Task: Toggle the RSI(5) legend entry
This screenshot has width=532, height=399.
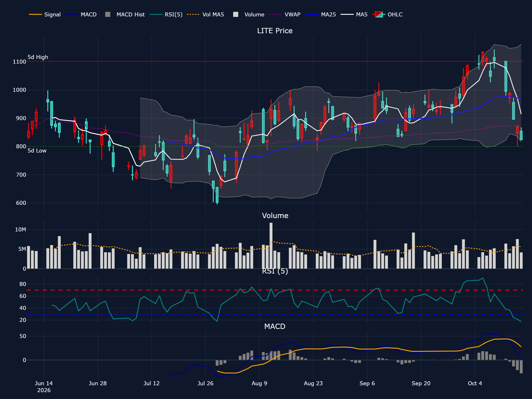Action: click(166, 14)
